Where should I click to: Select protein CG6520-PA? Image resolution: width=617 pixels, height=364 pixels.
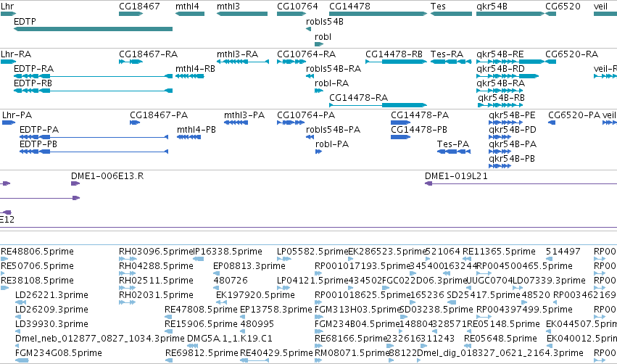click(574, 115)
